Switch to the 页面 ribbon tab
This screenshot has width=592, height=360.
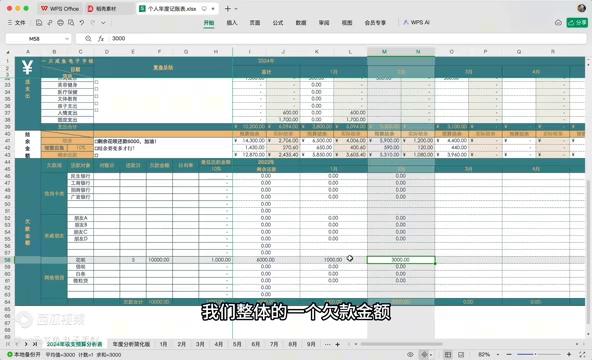(x=255, y=23)
